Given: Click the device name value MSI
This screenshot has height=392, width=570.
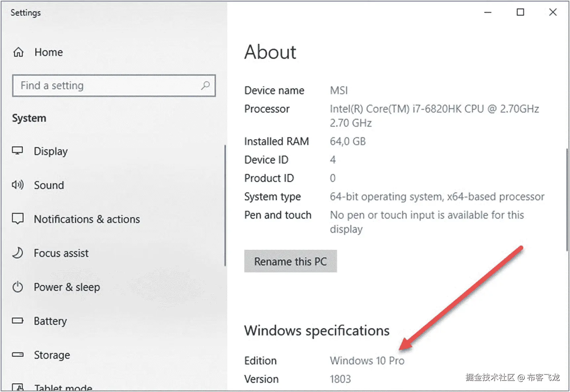Looking at the screenshot, I should click(x=339, y=90).
